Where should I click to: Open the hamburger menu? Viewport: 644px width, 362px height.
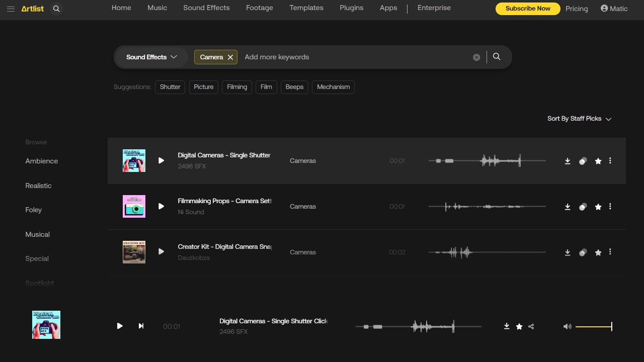pos(11,9)
